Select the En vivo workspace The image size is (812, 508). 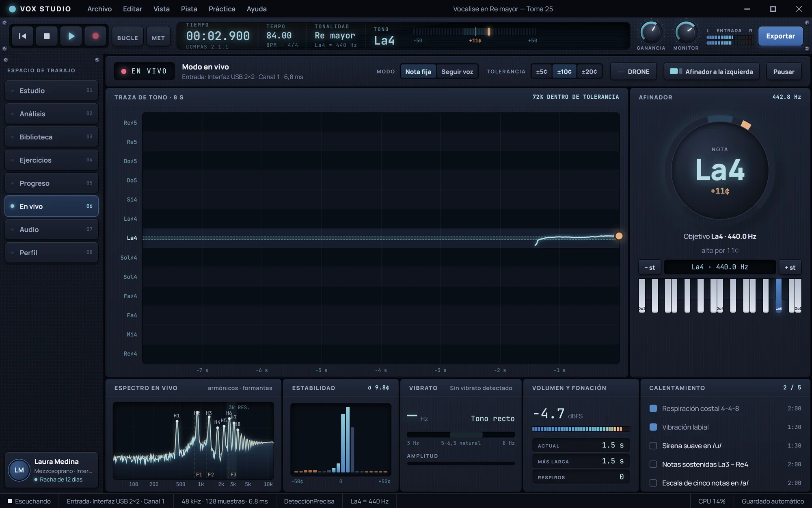pyautogui.click(x=52, y=206)
